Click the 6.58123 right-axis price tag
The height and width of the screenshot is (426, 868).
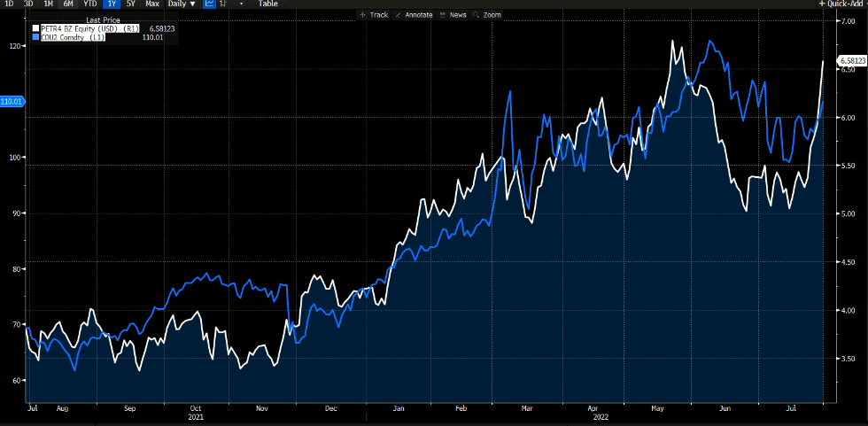pyautogui.click(x=852, y=60)
